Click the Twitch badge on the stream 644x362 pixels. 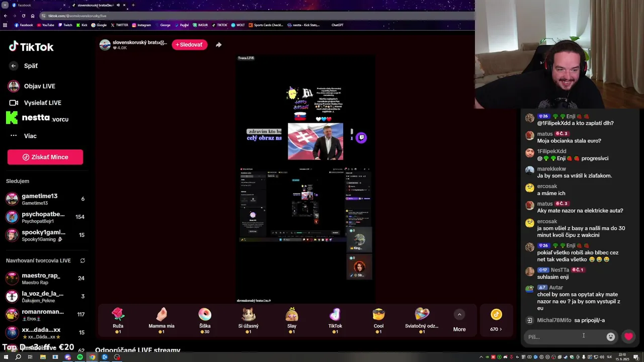(361, 137)
